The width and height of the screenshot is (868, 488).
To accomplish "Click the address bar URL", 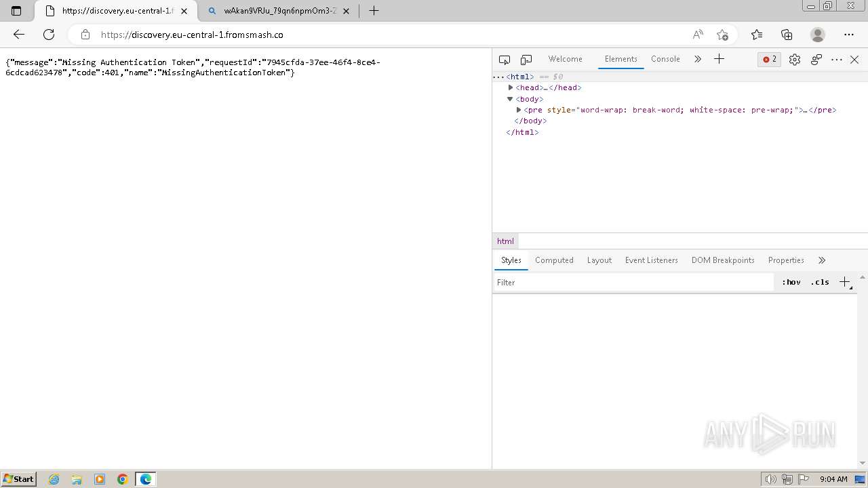I will (x=192, y=35).
